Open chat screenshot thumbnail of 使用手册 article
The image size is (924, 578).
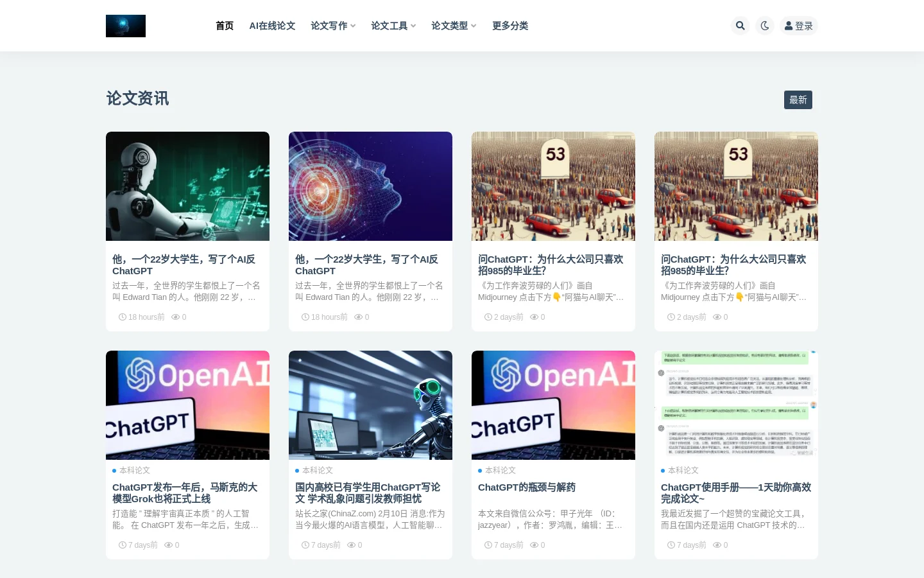[736, 405]
